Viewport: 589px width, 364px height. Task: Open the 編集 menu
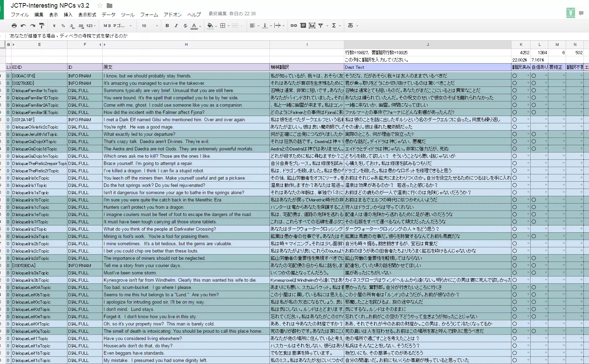pyautogui.click(x=39, y=15)
